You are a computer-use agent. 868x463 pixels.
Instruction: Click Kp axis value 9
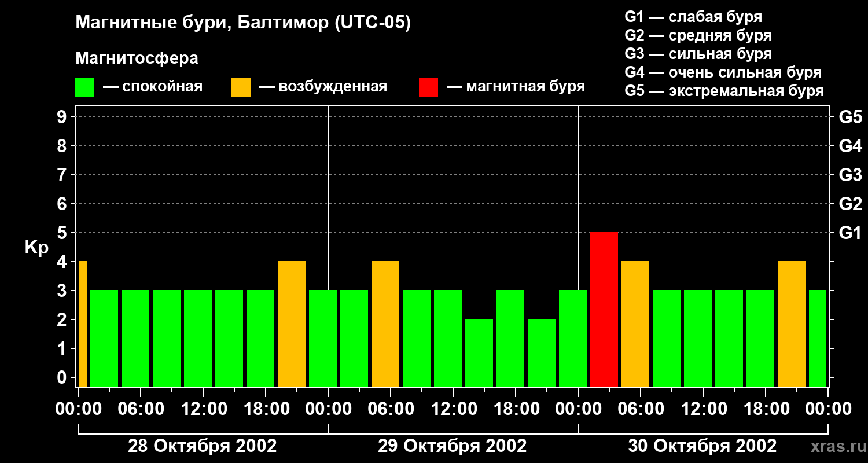tap(63, 117)
